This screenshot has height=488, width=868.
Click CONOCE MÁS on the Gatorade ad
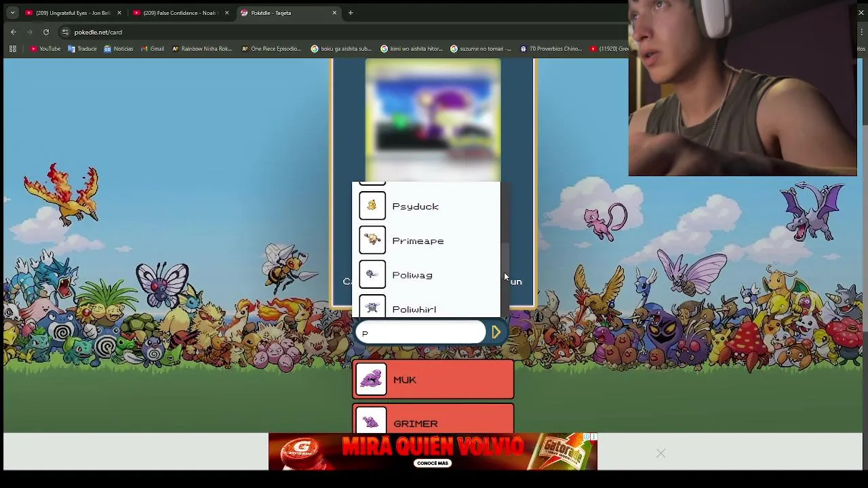click(433, 463)
